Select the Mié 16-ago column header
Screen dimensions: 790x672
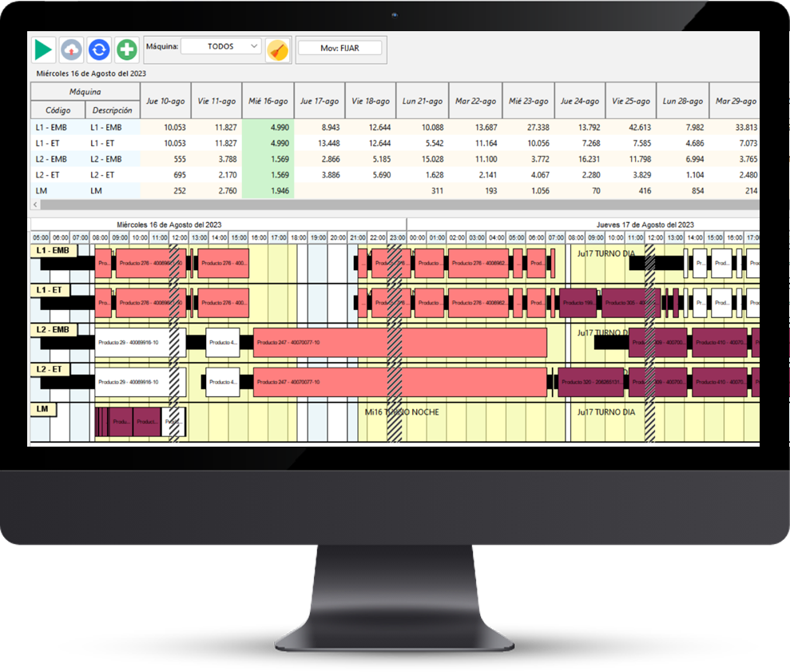tap(268, 101)
